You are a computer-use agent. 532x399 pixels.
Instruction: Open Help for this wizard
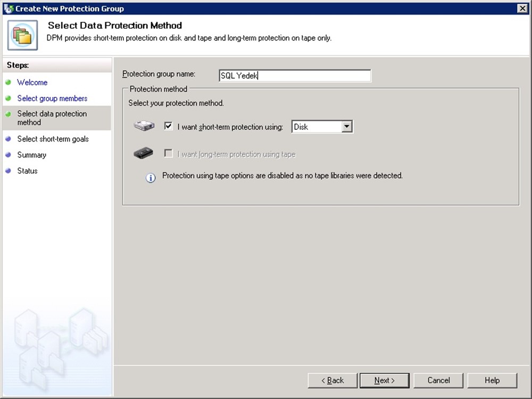pyautogui.click(x=492, y=380)
